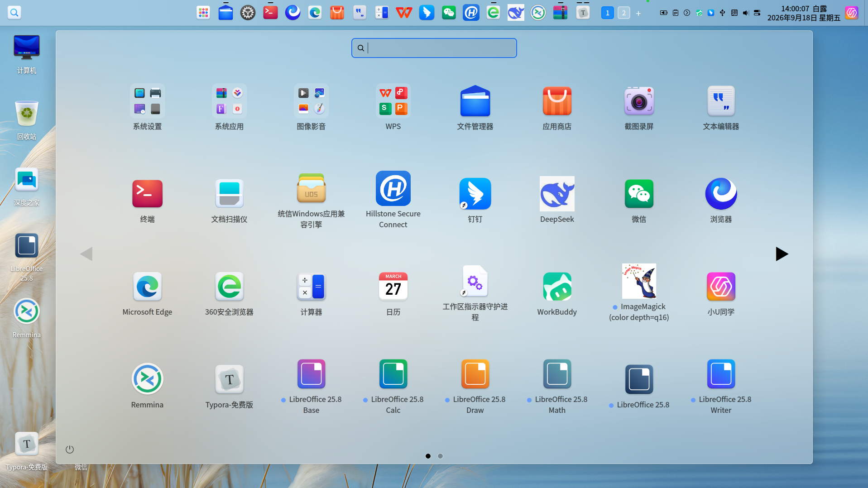868x488 pixels.
Task: Switch to workspace 2 in top panel
Action: (623, 13)
